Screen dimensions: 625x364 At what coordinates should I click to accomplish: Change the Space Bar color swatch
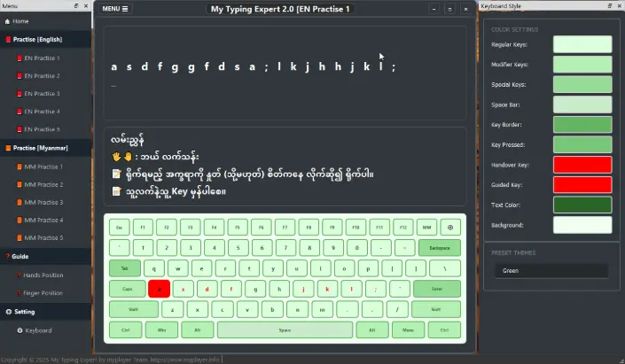point(582,105)
